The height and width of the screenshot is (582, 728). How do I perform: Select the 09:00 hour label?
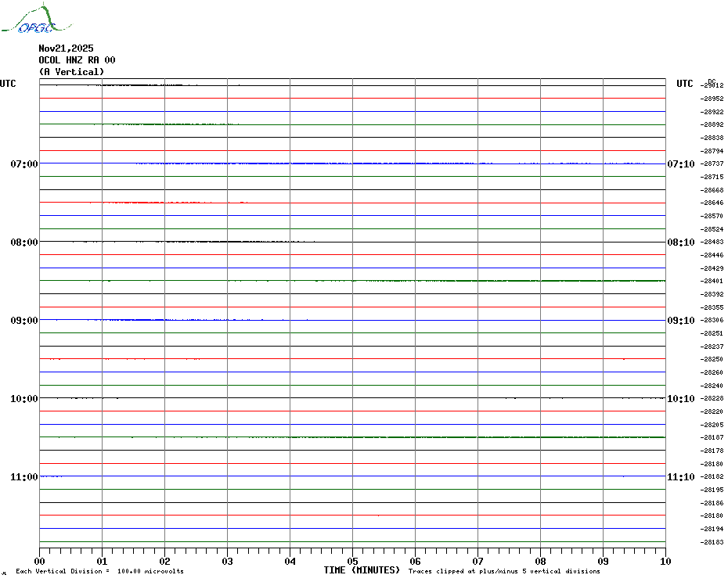coord(23,321)
